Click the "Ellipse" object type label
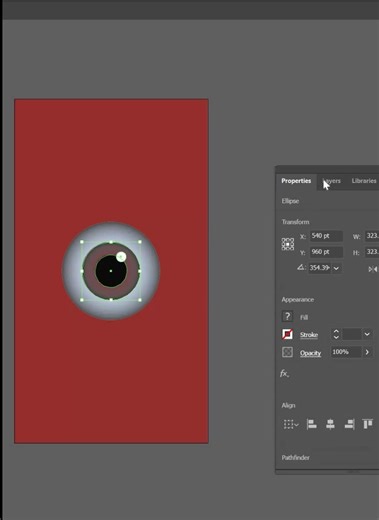Image resolution: width=379 pixels, height=520 pixels. [x=290, y=201]
